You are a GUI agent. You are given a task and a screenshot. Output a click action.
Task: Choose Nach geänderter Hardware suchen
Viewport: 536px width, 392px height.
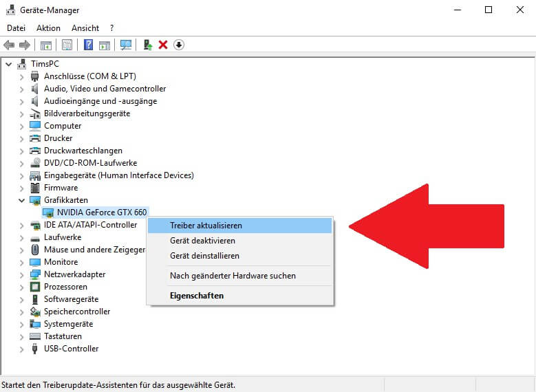239,276
